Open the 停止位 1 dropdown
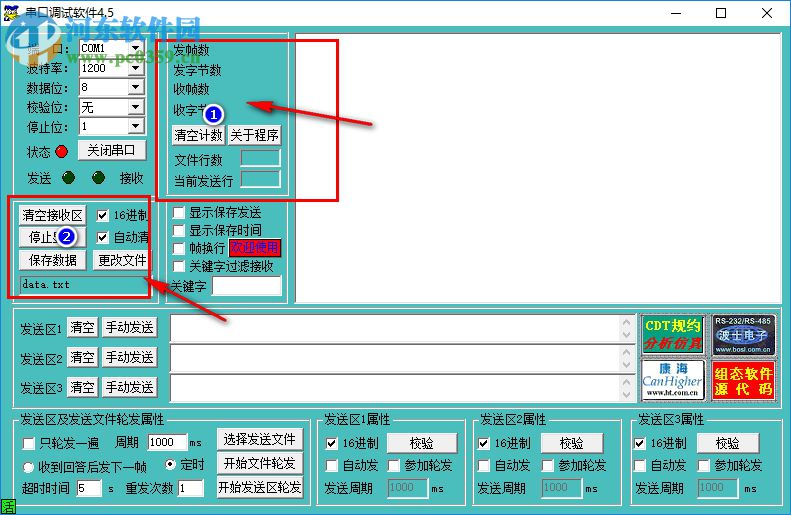The width and height of the screenshot is (791, 515). [135, 126]
